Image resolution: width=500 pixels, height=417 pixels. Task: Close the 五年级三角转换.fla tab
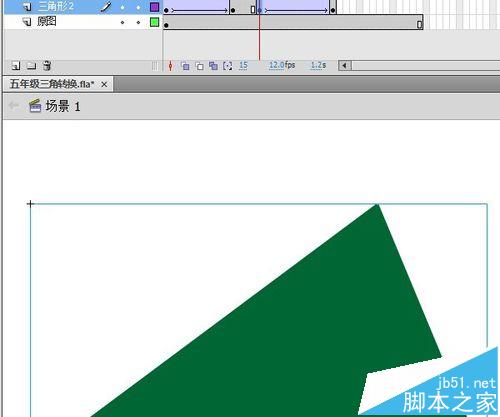click(x=104, y=84)
